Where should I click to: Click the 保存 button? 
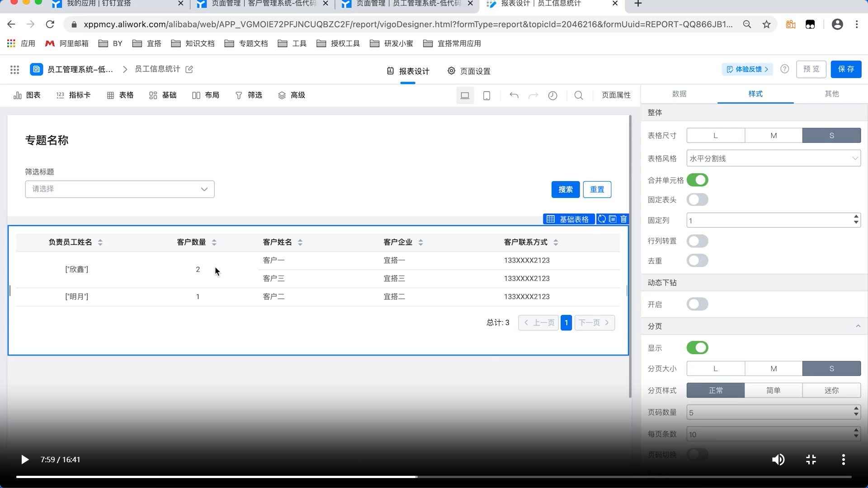point(845,69)
